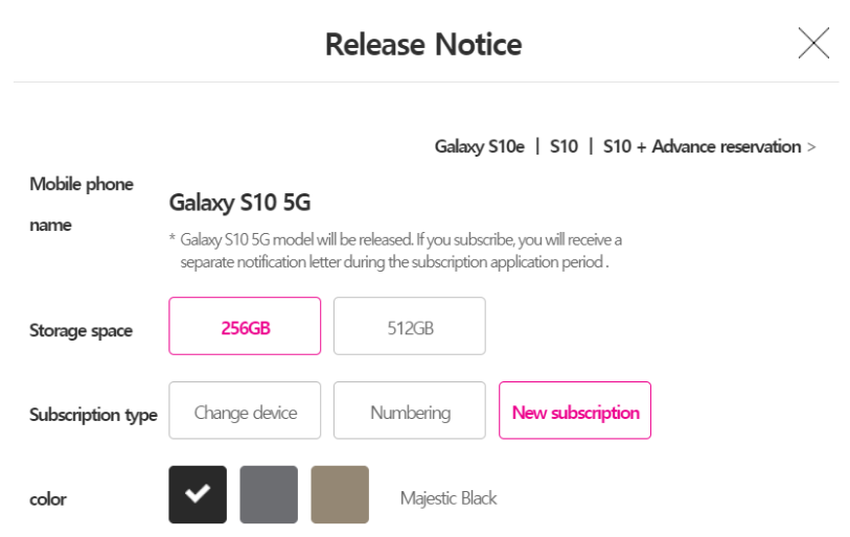Image resolution: width=850 pixels, height=537 pixels.
Task: Close the Release Notice dialog
Action: pos(813,44)
